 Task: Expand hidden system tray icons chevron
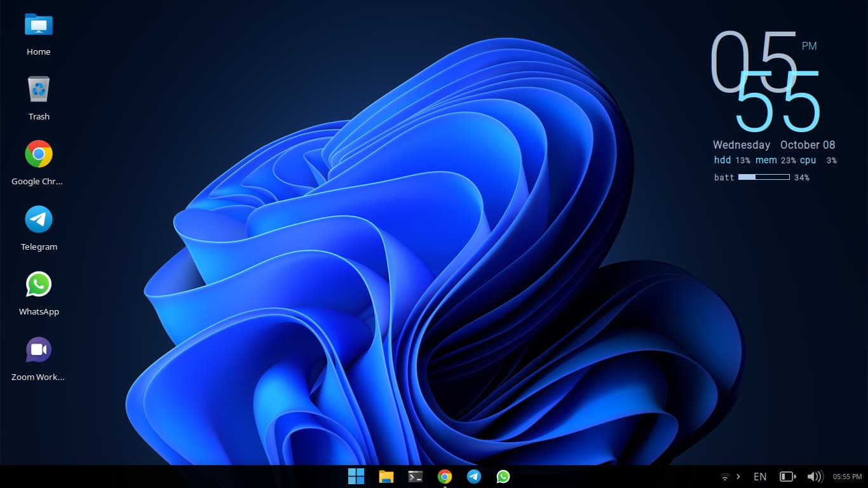pyautogui.click(x=738, y=477)
